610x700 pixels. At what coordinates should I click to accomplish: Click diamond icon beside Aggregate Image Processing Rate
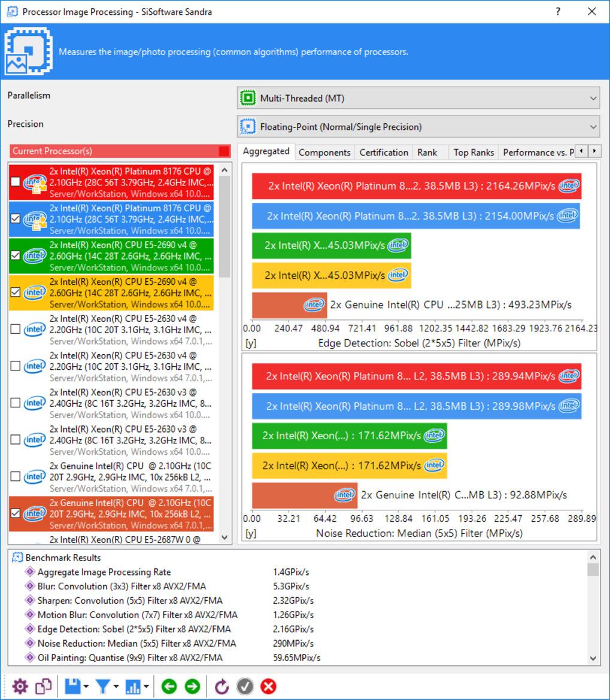pos(30,571)
